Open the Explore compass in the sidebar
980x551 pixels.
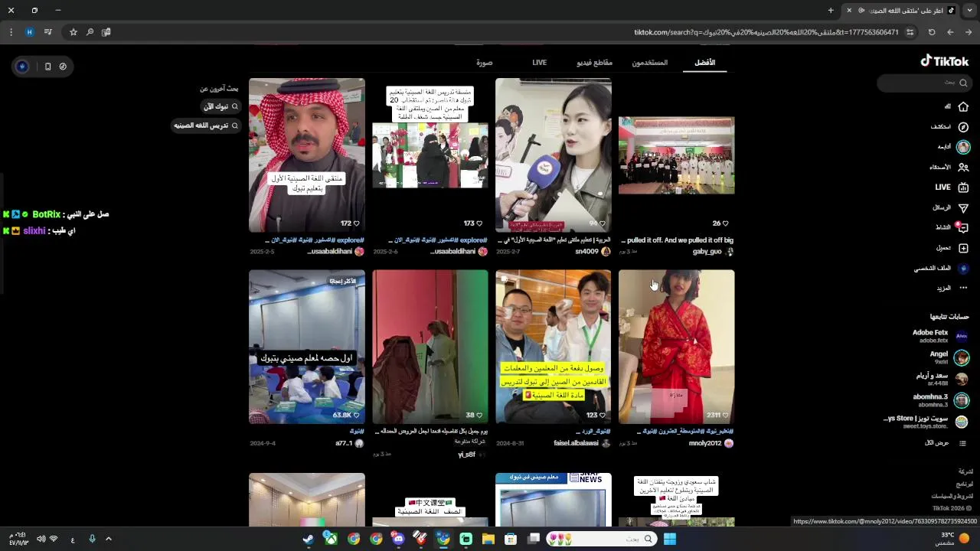[963, 127]
